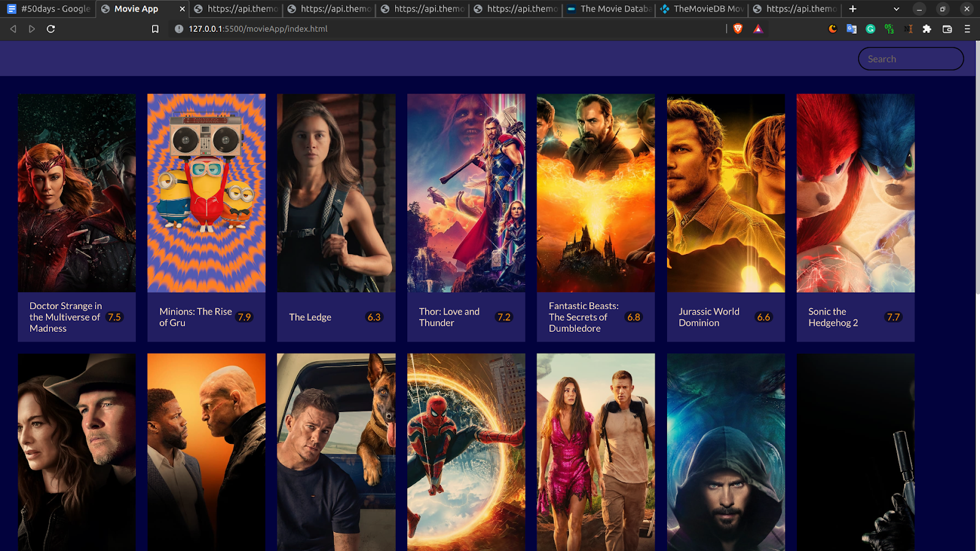Click the poster with woman in pink sequin dress
This screenshot has width=980, height=551.
[x=596, y=452]
